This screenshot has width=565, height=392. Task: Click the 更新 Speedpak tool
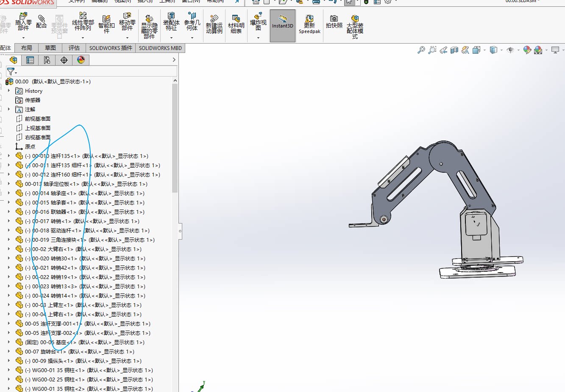pos(309,24)
